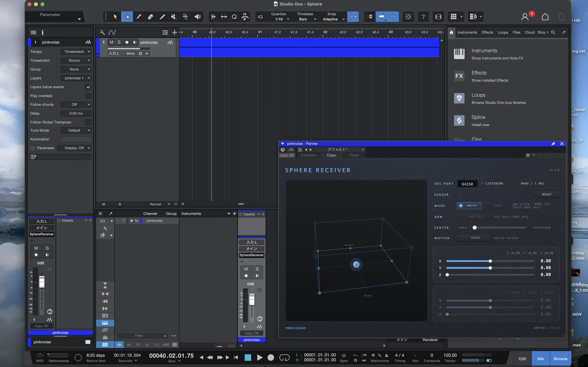
Task: Open the user account icon
Action: click(525, 17)
